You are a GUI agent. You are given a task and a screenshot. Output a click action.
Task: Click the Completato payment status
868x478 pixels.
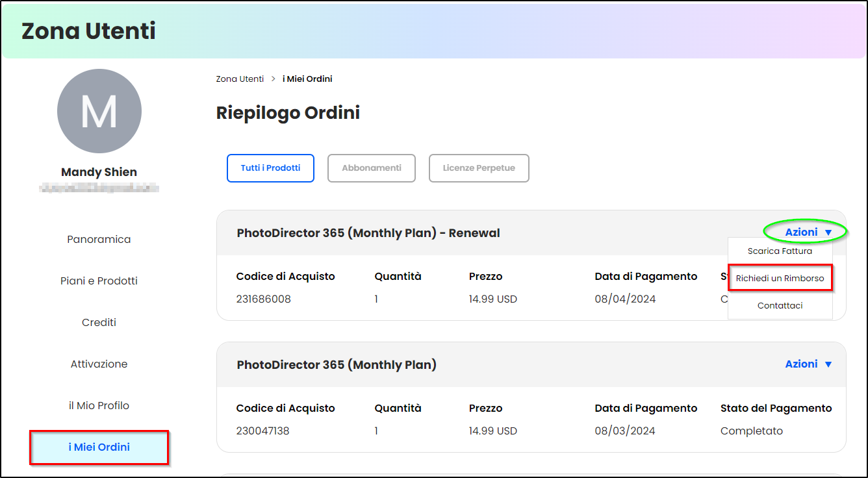[752, 431]
